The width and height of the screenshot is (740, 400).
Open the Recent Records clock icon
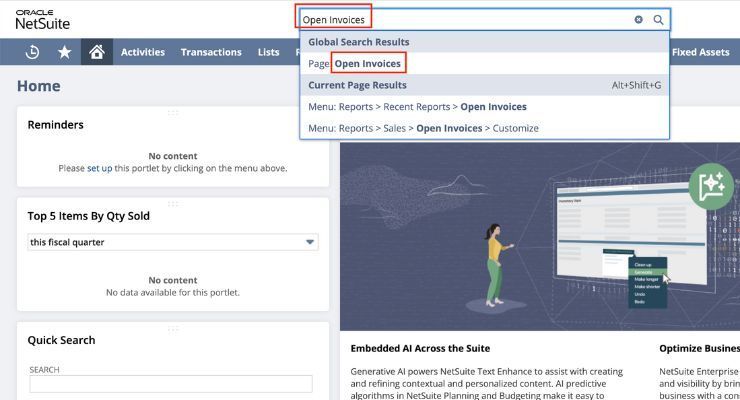[x=32, y=52]
